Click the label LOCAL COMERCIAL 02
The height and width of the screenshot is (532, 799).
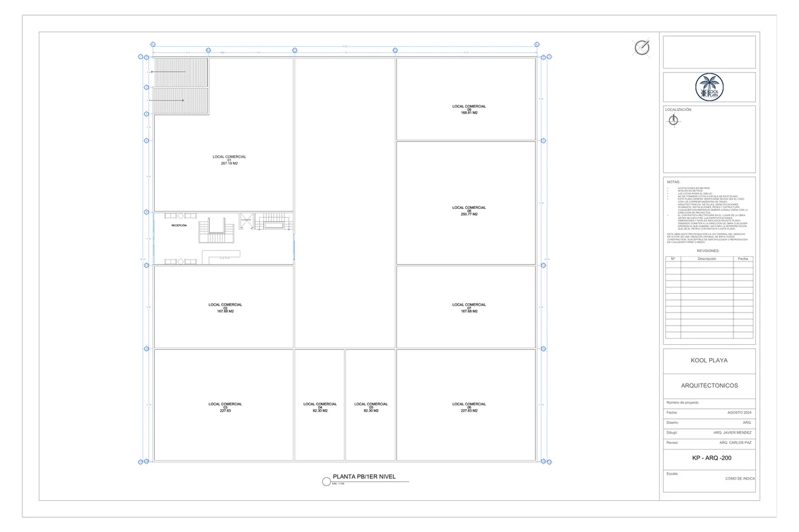[x=225, y=306]
